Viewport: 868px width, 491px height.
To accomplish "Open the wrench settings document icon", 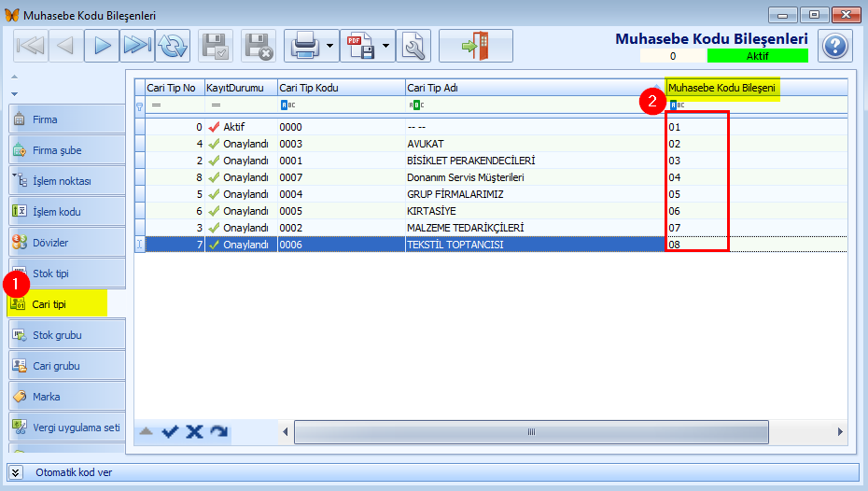I will pos(413,46).
